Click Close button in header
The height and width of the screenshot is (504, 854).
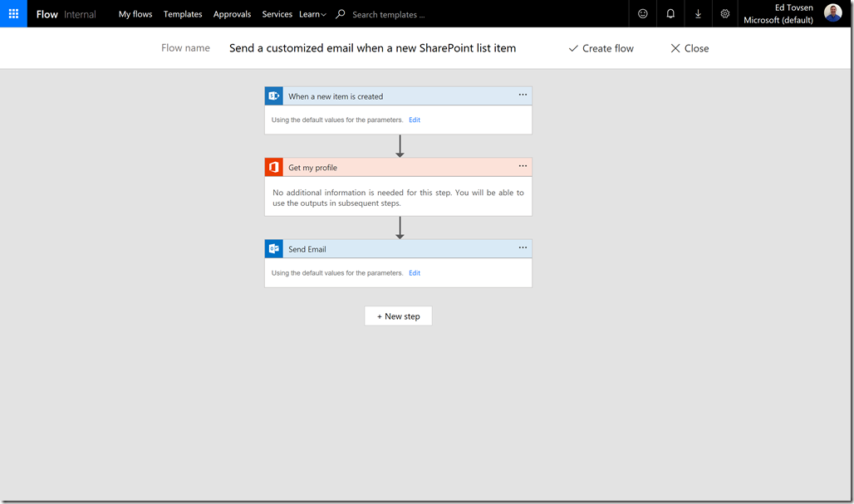pyautogui.click(x=690, y=48)
